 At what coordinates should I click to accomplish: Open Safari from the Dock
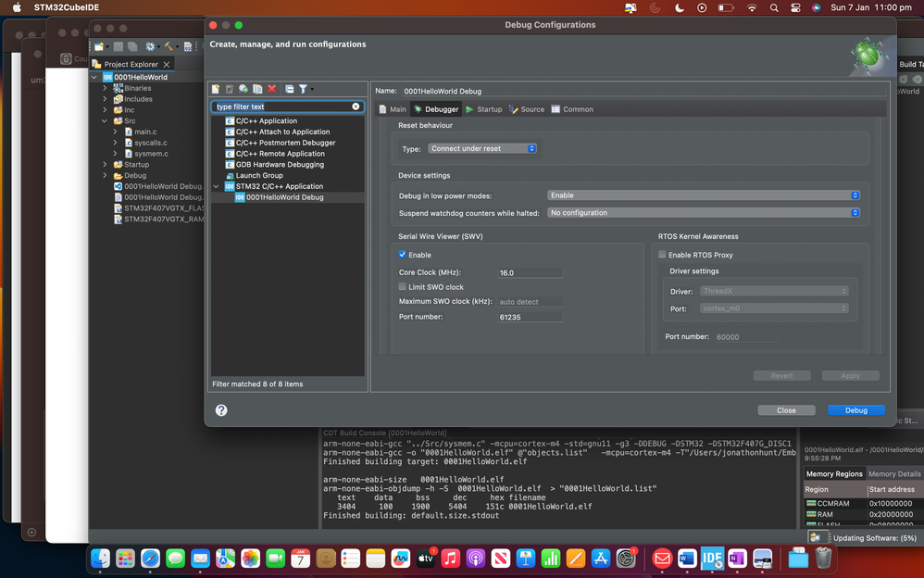[150, 558]
